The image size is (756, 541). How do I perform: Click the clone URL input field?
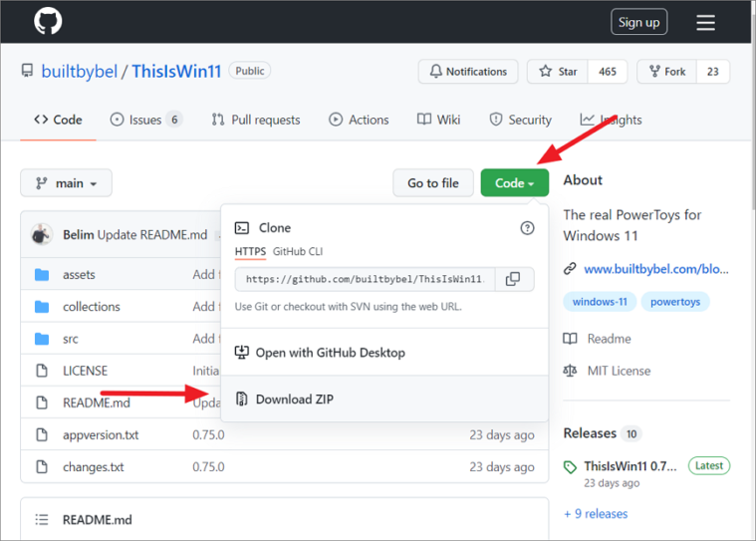pos(365,279)
